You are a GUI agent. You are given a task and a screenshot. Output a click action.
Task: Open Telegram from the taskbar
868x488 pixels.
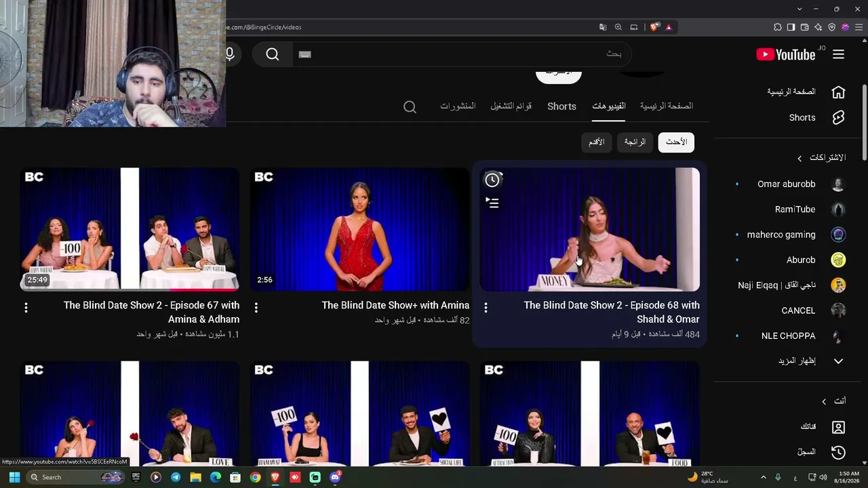click(x=176, y=477)
